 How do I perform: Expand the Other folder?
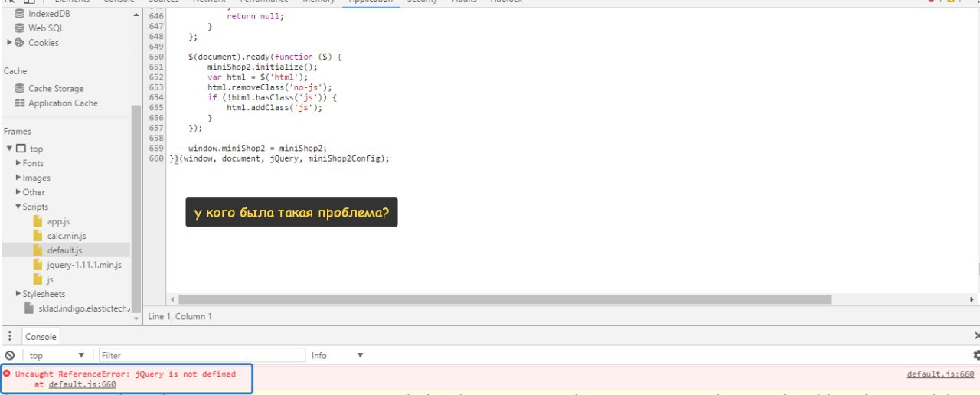[x=18, y=192]
